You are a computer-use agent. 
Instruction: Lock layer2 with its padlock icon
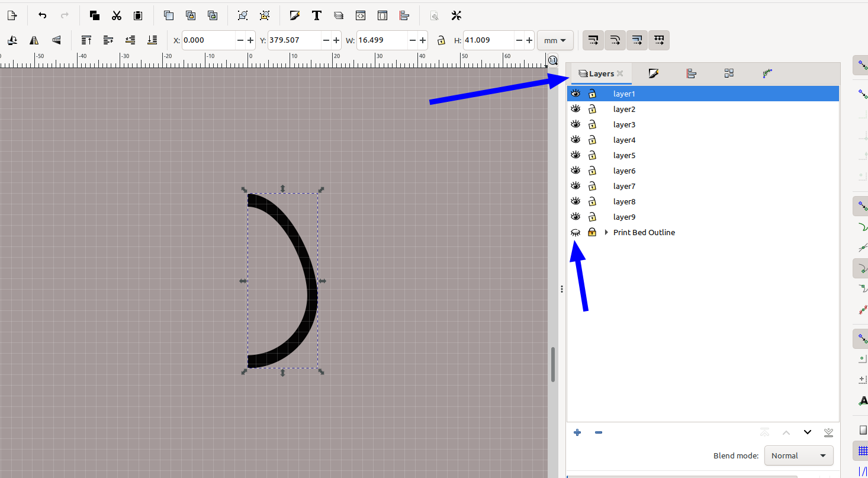pyautogui.click(x=592, y=109)
